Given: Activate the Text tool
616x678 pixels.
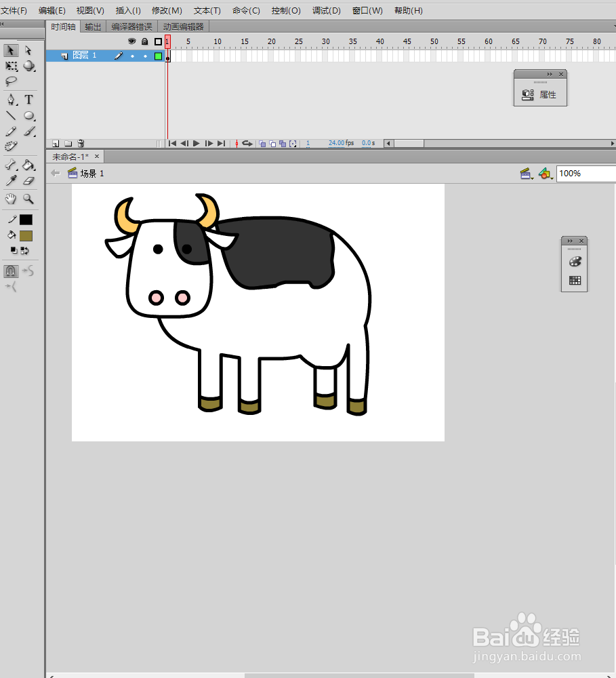Looking at the screenshot, I should 29,99.
